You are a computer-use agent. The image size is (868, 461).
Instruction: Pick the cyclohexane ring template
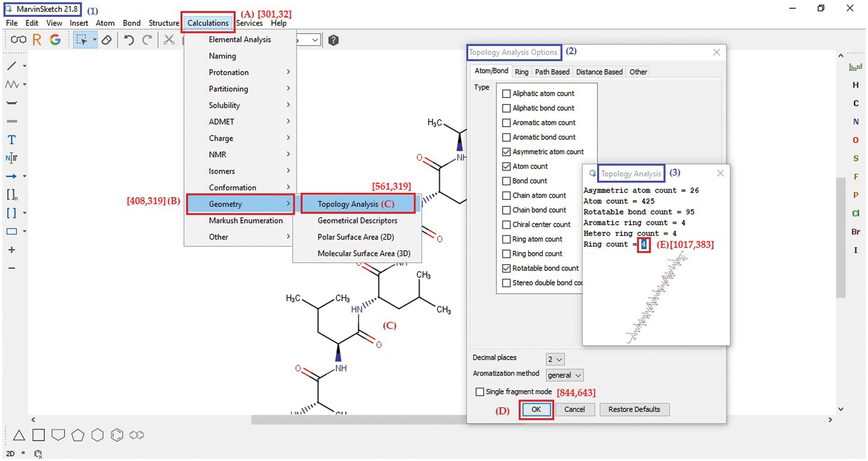click(x=97, y=435)
